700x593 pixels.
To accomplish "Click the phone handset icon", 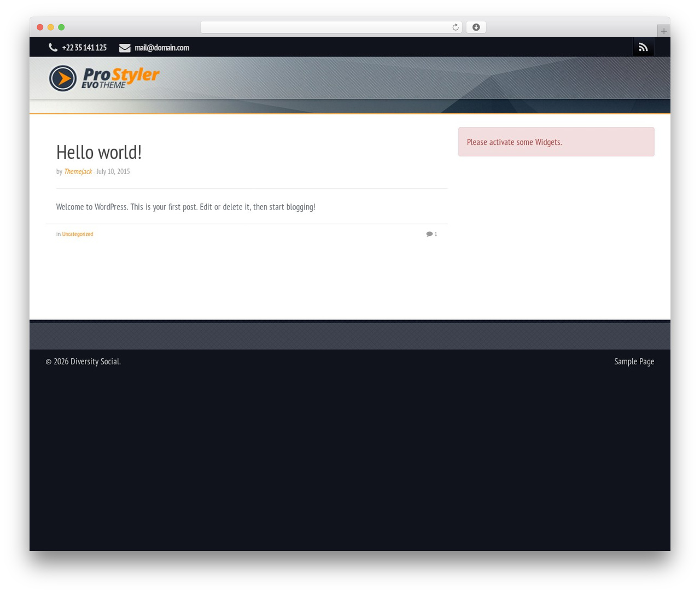I will [53, 48].
